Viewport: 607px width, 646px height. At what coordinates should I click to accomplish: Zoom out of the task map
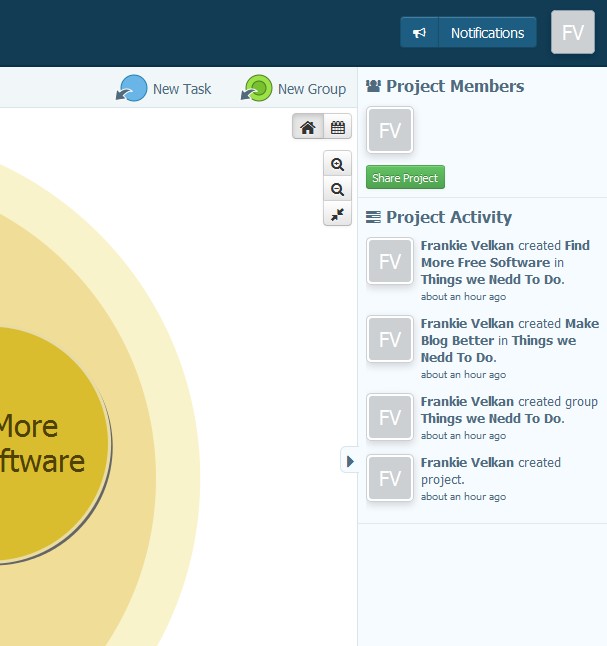coord(337,189)
